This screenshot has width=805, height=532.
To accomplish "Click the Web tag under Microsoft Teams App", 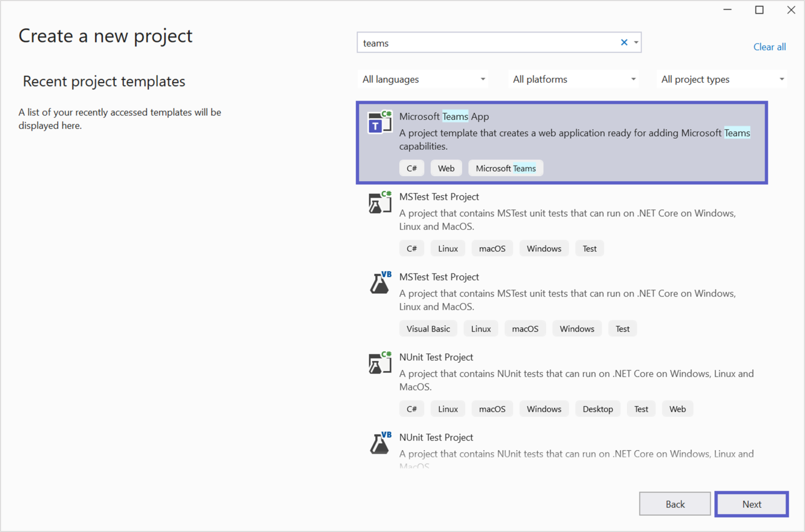I will pos(445,168).
